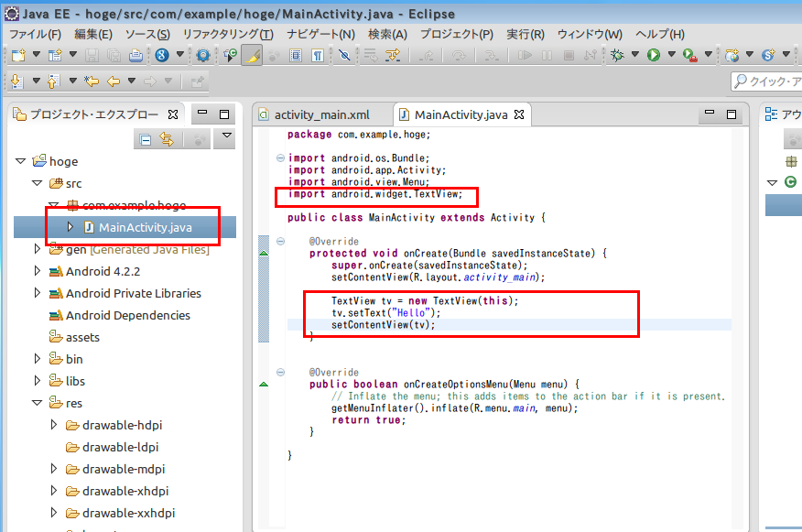Toggle the Skip All Breakpoints icon
This screenshot has width=802, height=532.
(344, 55)
